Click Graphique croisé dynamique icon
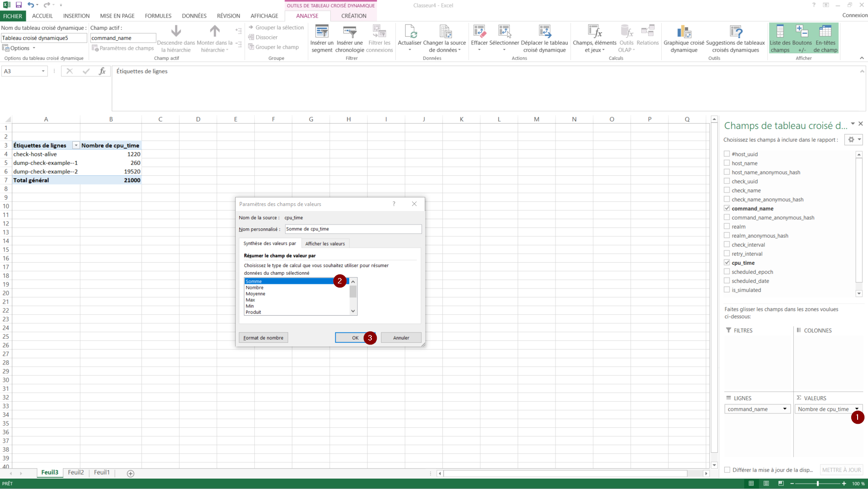 click(683, 32)
